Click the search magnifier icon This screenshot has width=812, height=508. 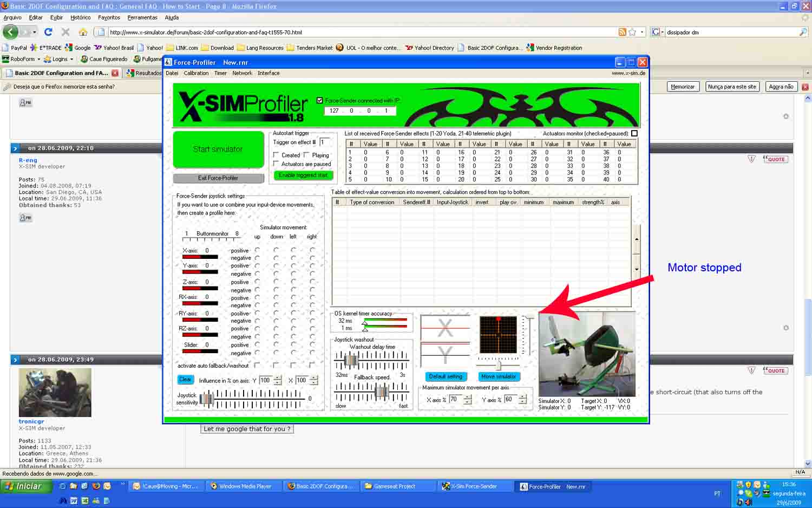(803, 32)
